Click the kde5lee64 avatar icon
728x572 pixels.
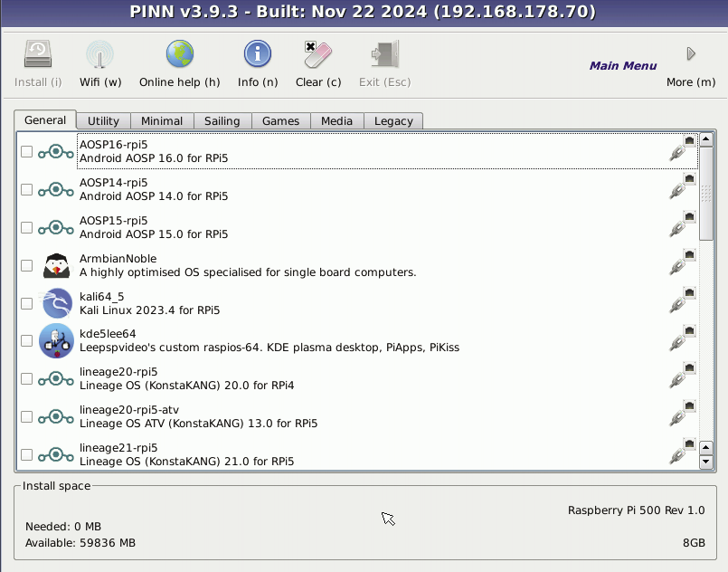(56, 341)
